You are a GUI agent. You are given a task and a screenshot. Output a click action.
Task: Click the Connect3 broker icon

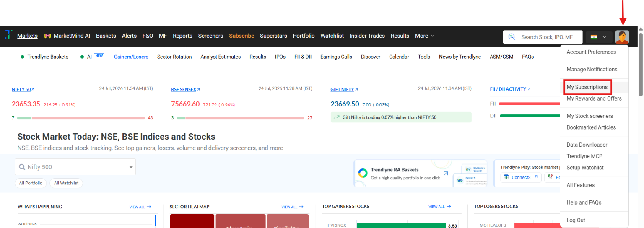[506, 177]
